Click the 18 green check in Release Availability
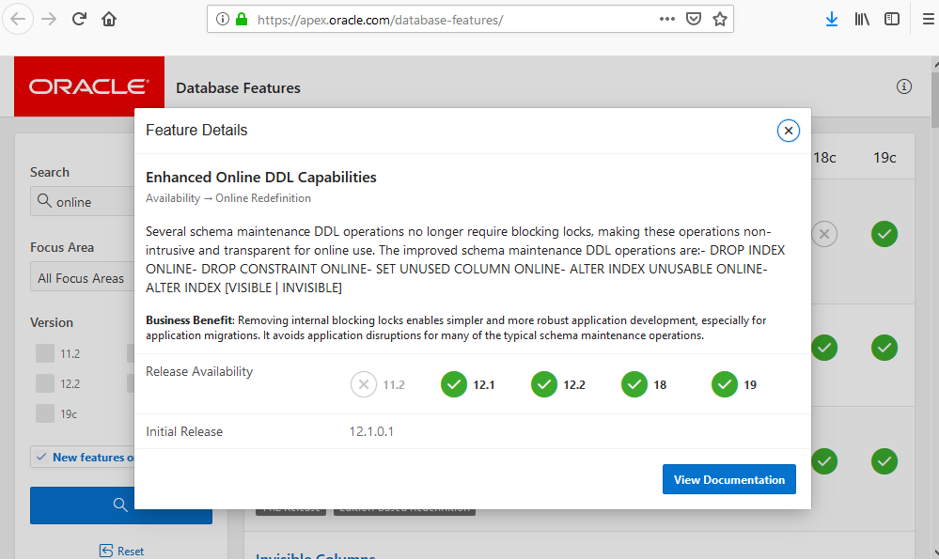This screenshot has height=560, width=939. click(634, 384)
